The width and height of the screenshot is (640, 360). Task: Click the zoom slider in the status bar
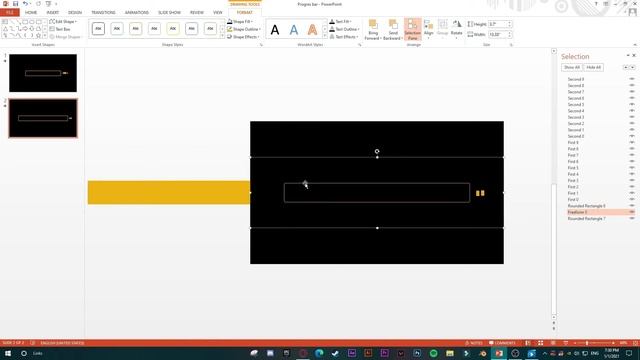[x=593, y=343]
